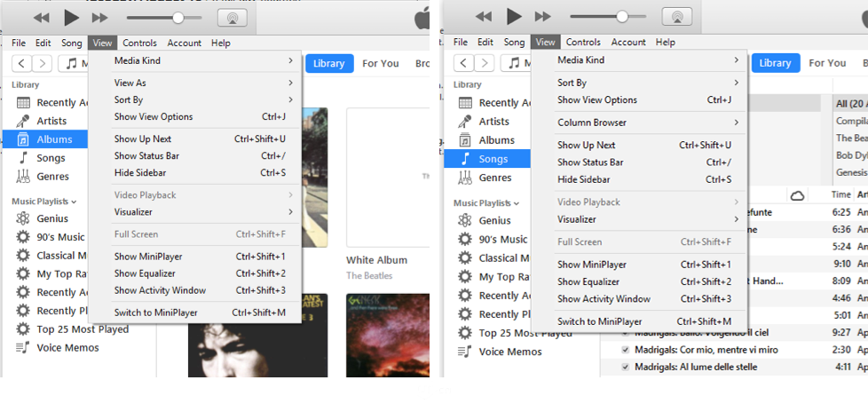The height and width of the screenshot is (404, 868).
Task: Click For You in the left window
Action: pos(380,63)
